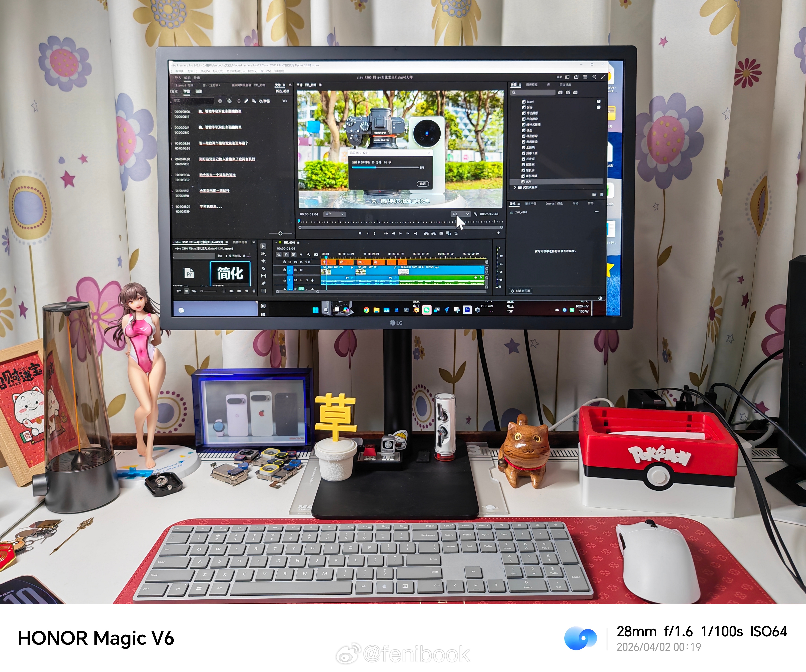Open the 历史记录 panel tab

[x=565, y=84]
